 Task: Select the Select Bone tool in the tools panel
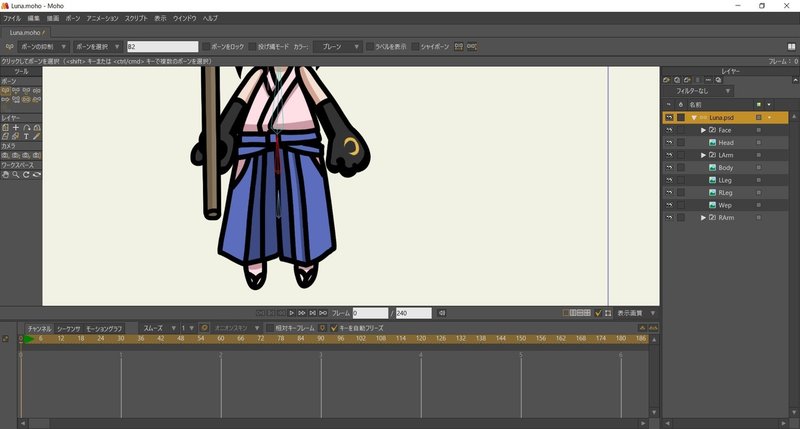click(x=6, y=90)
